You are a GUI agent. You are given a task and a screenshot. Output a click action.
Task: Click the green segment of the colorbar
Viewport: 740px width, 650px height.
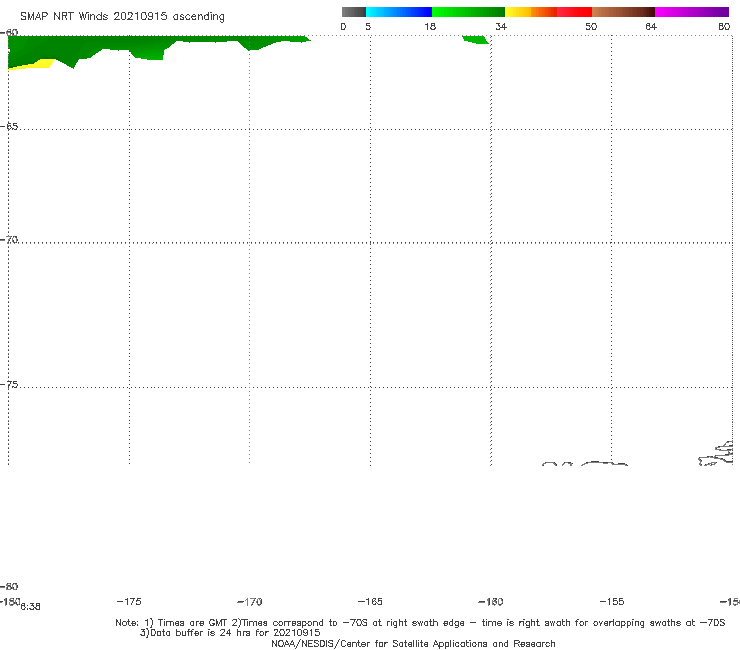pos(468,12)
